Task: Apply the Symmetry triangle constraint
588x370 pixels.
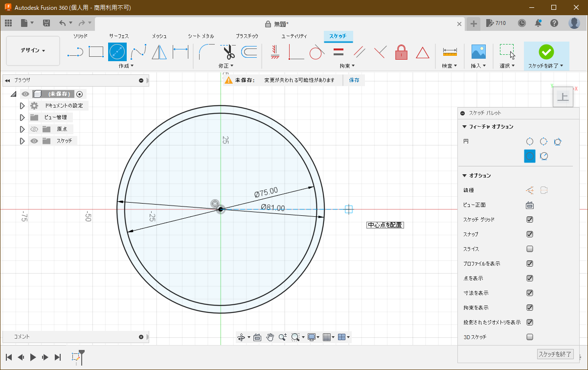Action: (x=422, y=52)
